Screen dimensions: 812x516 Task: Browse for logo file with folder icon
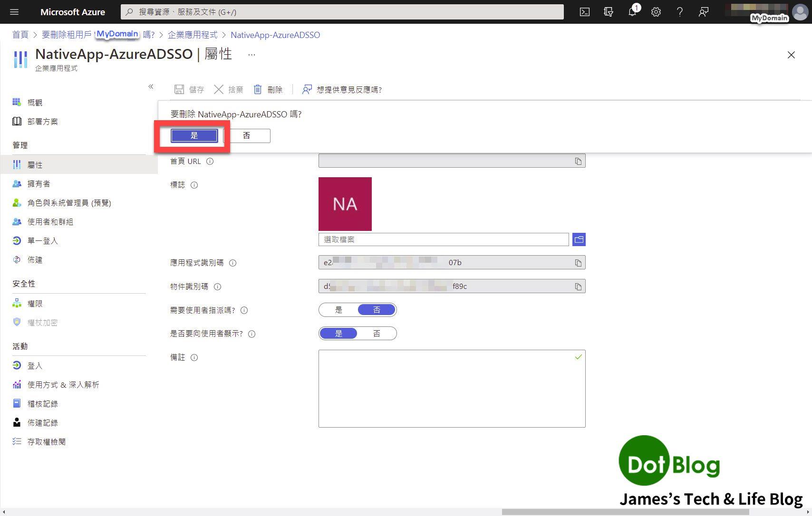(579, 239)
